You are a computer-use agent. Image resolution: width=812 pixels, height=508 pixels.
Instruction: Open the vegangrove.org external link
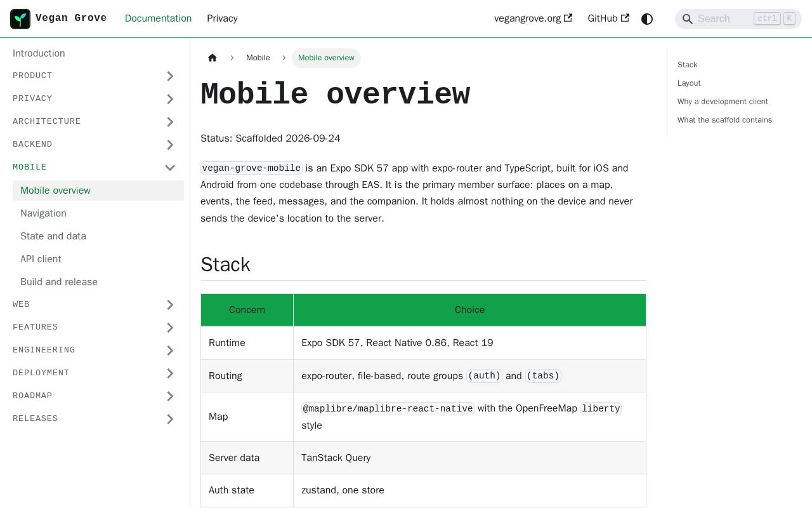[533, 18]
